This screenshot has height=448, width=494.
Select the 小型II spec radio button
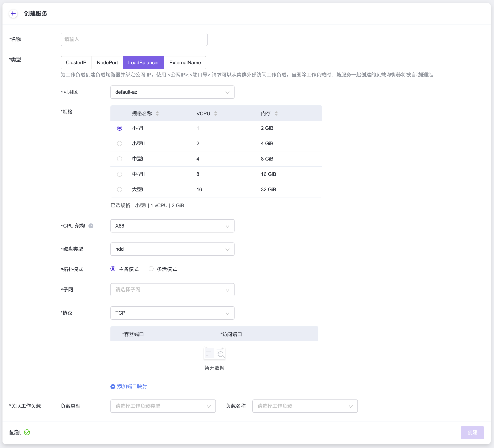[119, 144]
